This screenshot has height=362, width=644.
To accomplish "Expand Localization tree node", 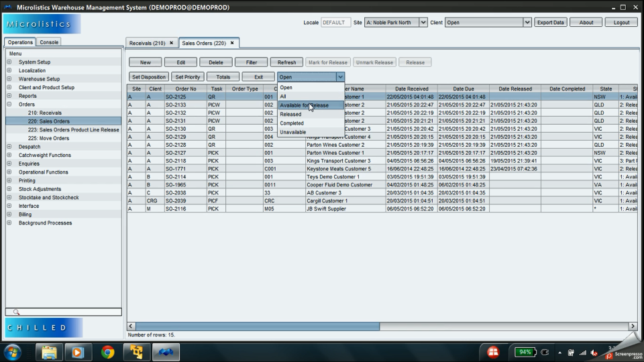I will 9,70.
